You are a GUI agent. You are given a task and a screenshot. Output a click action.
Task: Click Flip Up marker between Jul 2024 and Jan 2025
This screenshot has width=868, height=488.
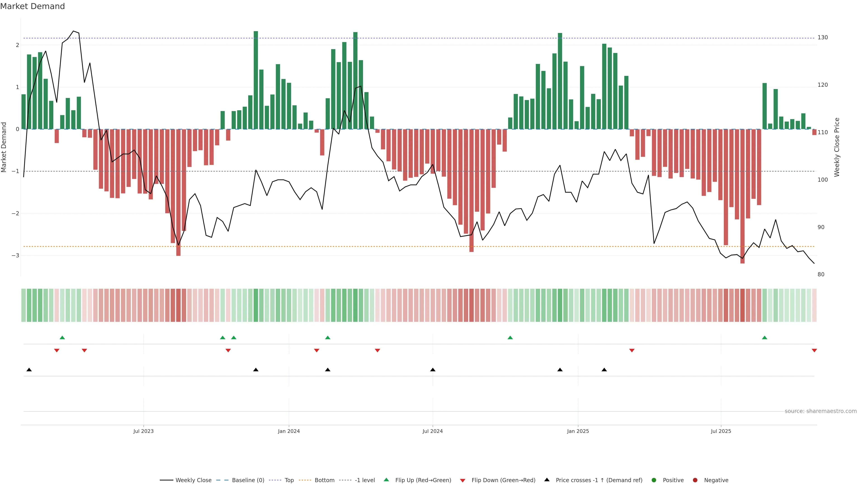coord(510,338)
